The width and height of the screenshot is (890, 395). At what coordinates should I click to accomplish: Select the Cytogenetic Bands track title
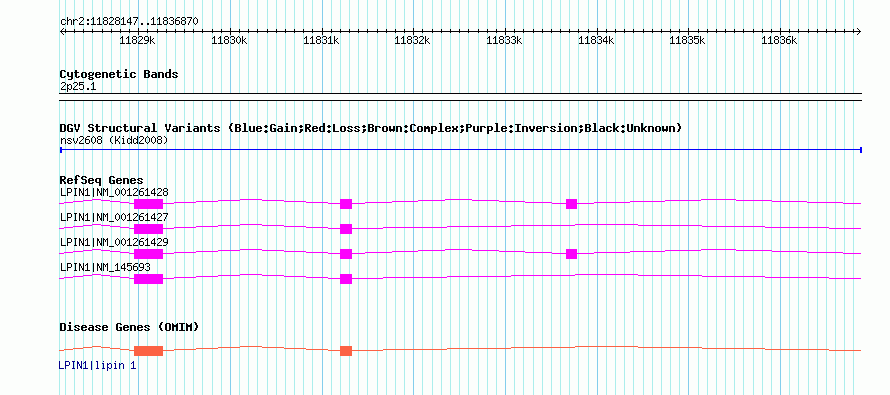pyautogui.click(x=119, y=74)
